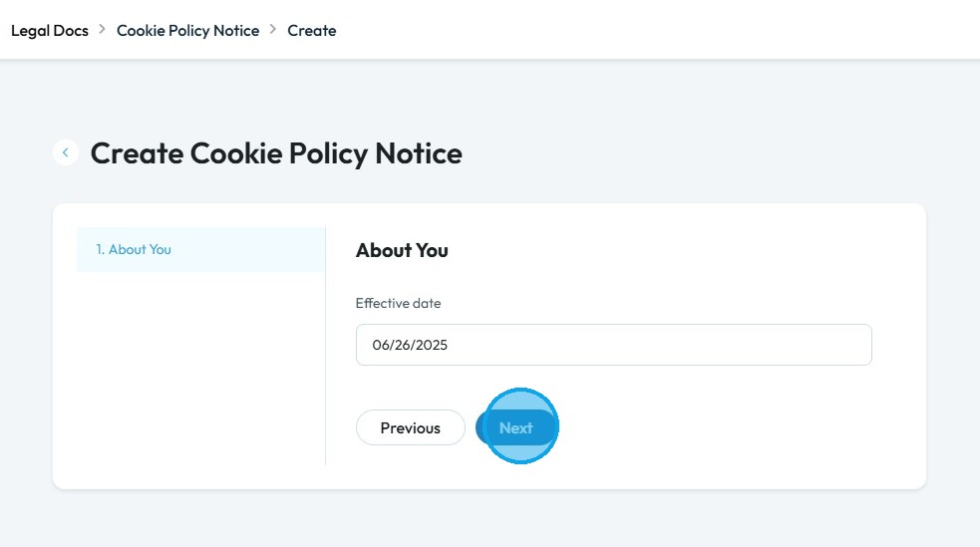Select the "1. About You" step
980x547 pixels.
[134, 249]
